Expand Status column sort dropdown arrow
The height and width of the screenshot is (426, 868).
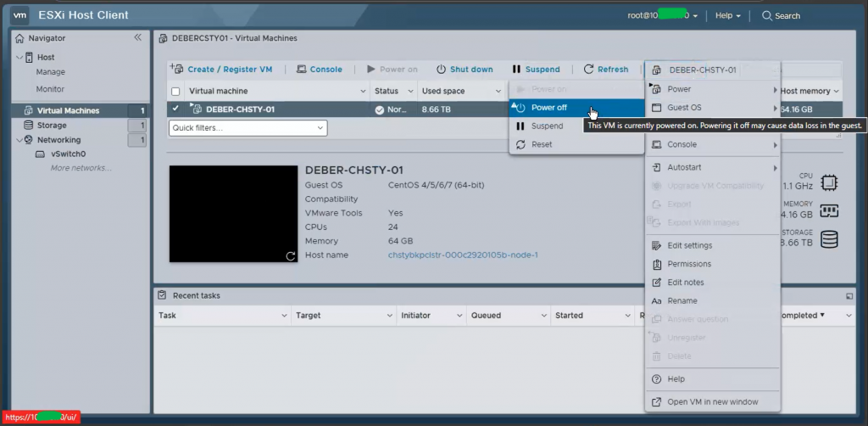click(x=411, y=91)
